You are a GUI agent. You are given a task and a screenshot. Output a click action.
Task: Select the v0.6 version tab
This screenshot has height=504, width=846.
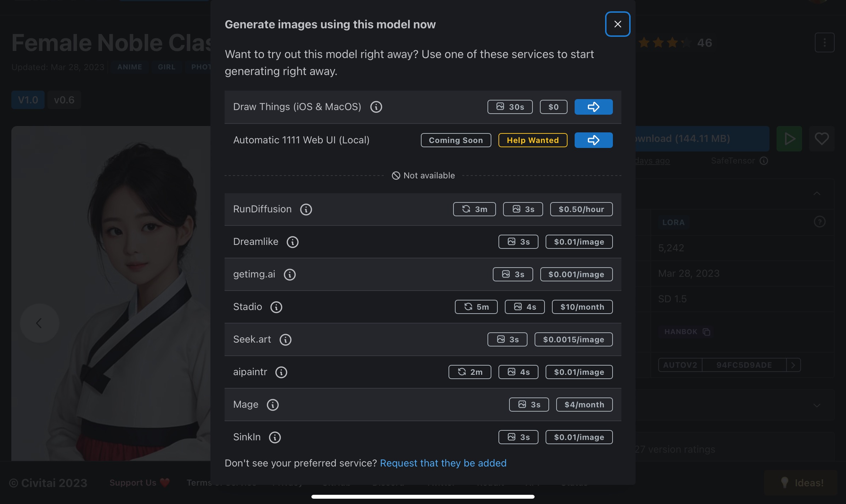(x=64, y=100)
